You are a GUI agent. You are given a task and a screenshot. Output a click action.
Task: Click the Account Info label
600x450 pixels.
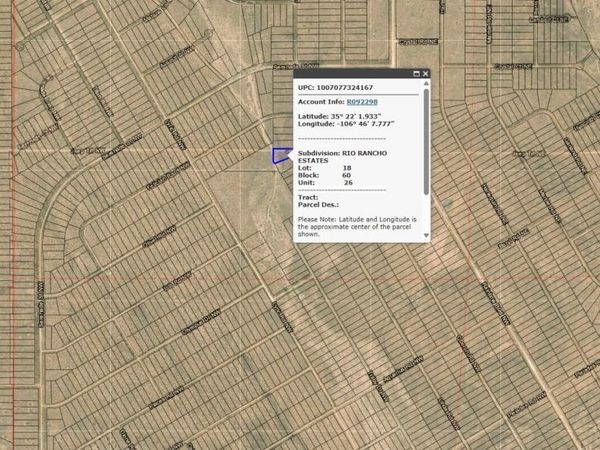point(320,102)
